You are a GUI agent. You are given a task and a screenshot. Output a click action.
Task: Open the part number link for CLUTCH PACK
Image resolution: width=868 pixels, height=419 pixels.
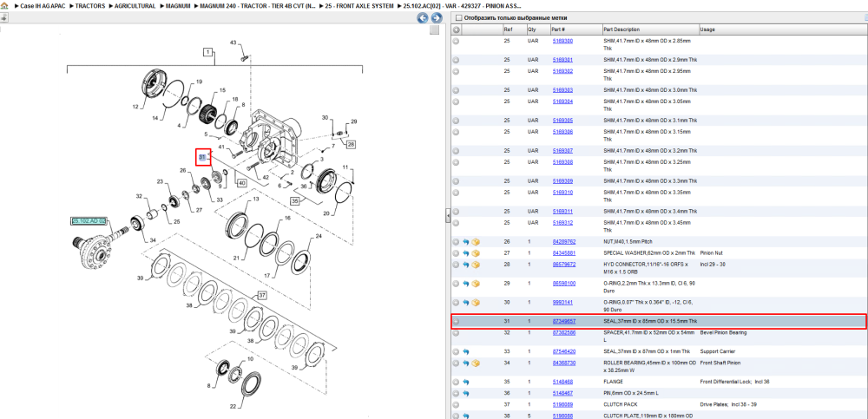(562, 404)
